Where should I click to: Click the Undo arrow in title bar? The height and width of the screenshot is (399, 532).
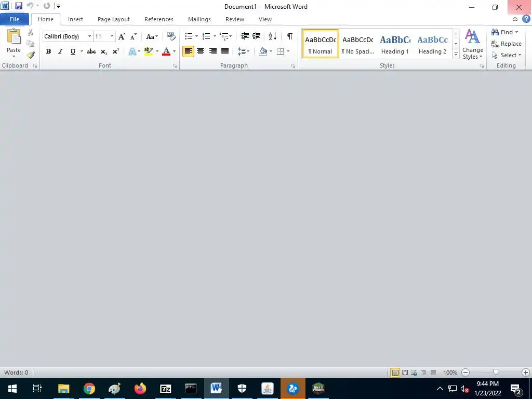click(30, 6)
